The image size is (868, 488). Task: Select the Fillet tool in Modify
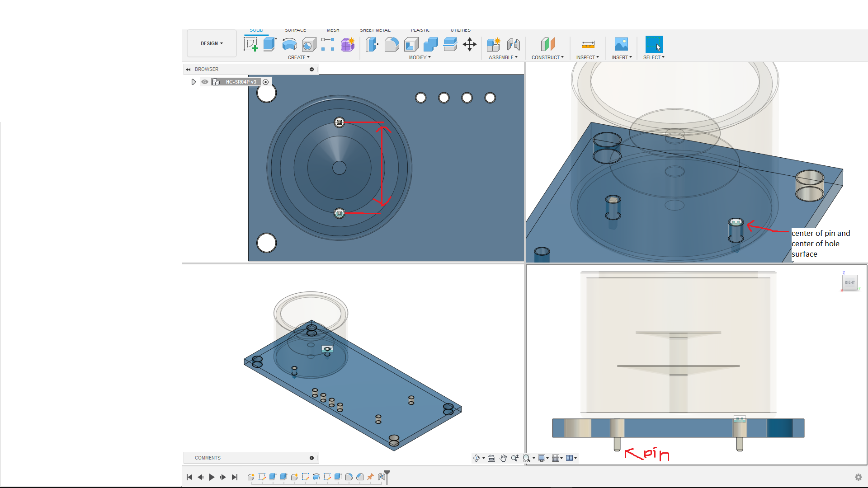coord(392,44)
